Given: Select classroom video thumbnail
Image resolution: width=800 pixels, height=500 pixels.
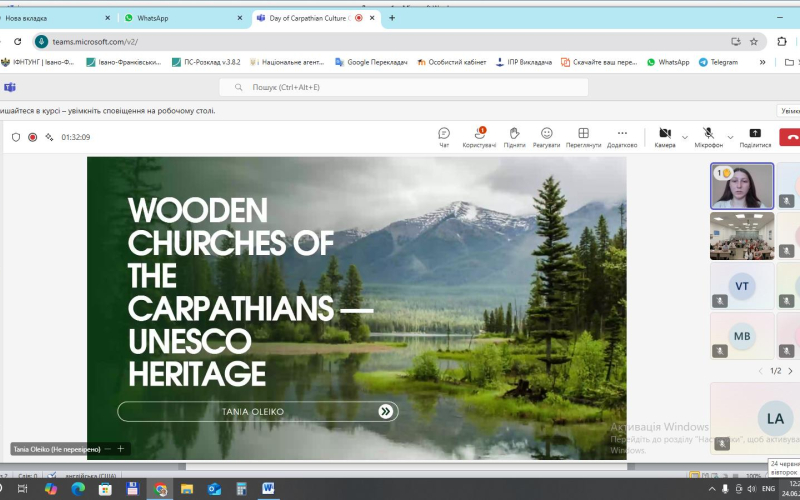Looking at the screenshot, I should tap(742, 236).
